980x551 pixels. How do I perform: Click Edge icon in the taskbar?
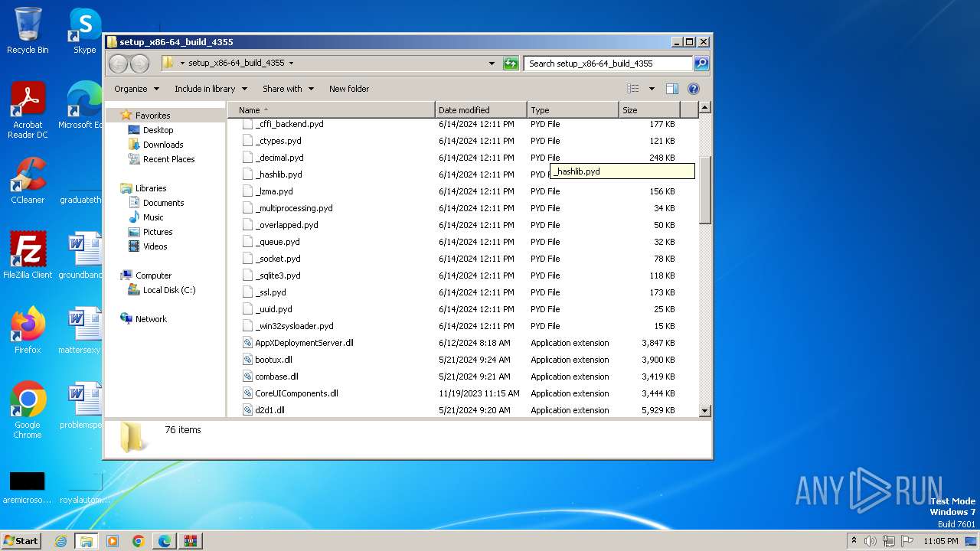(165, 541)
